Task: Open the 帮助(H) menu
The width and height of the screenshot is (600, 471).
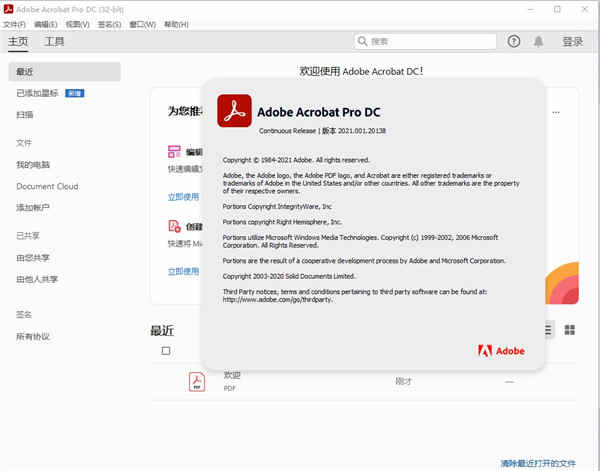Action: click(x=176, y=24)
